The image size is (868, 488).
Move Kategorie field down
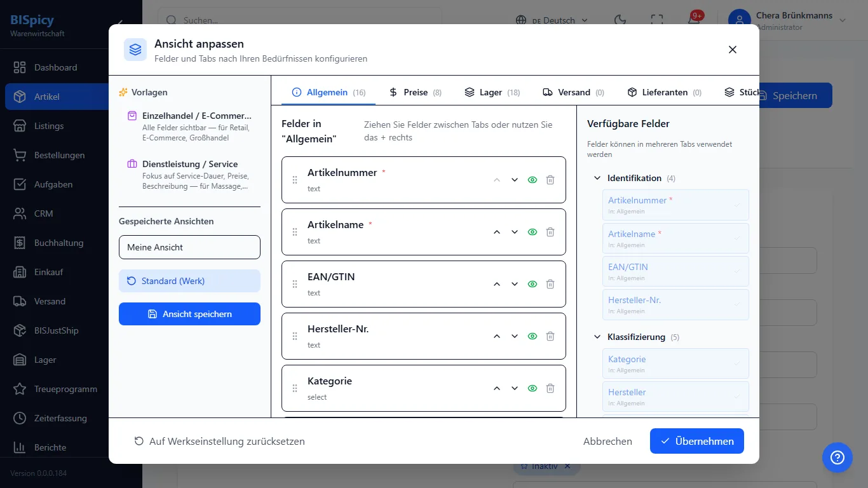pyautogui.click(x=515, y=388)
